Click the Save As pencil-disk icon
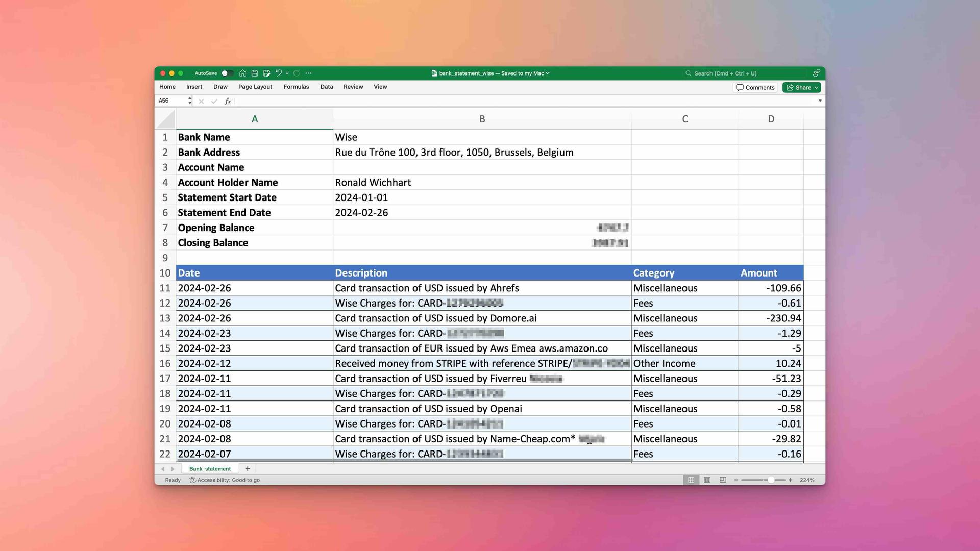 click(x=266, y=73)
